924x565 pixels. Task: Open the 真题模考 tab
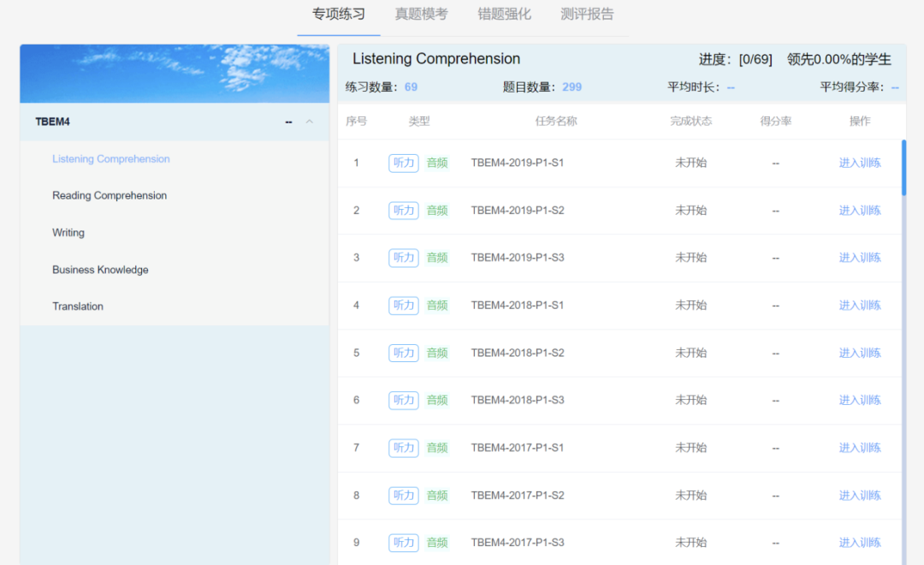coord(421,15)
